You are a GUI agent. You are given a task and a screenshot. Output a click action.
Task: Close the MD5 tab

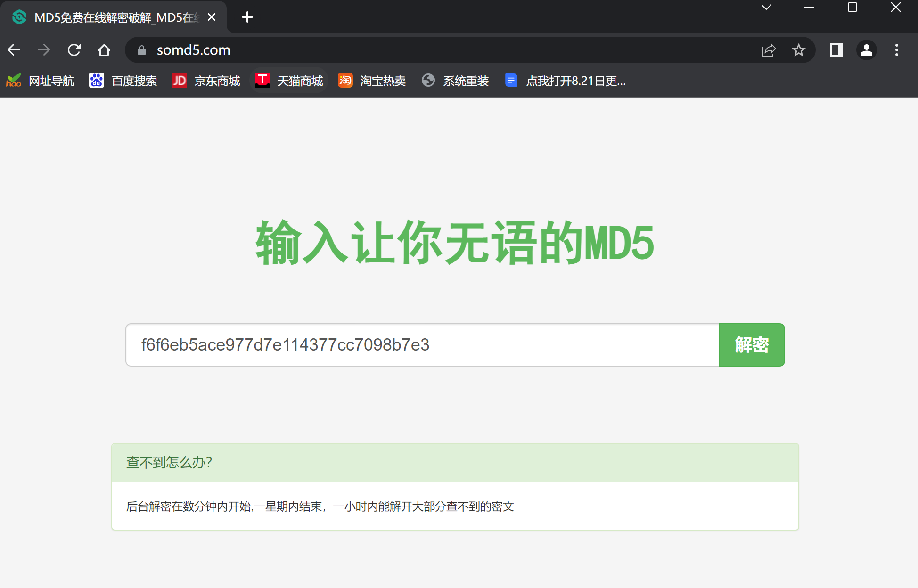212,17
